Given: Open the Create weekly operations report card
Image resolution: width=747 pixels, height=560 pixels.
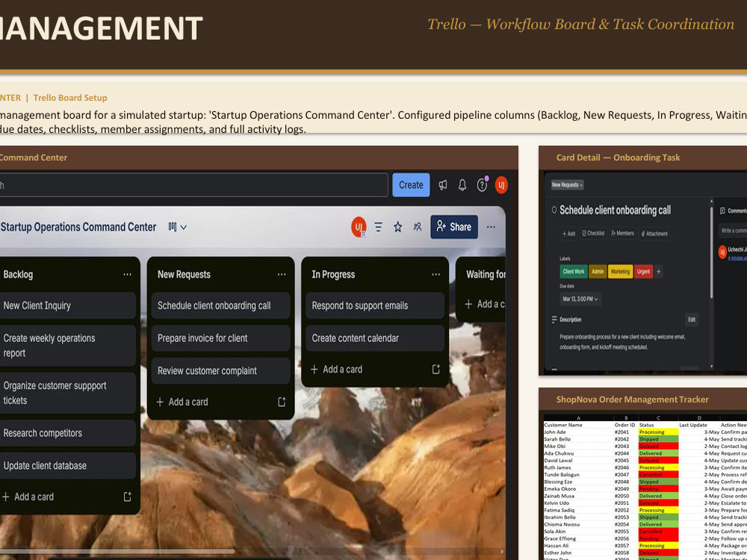Looking at the screenshot, I should (x=68, y=346).
